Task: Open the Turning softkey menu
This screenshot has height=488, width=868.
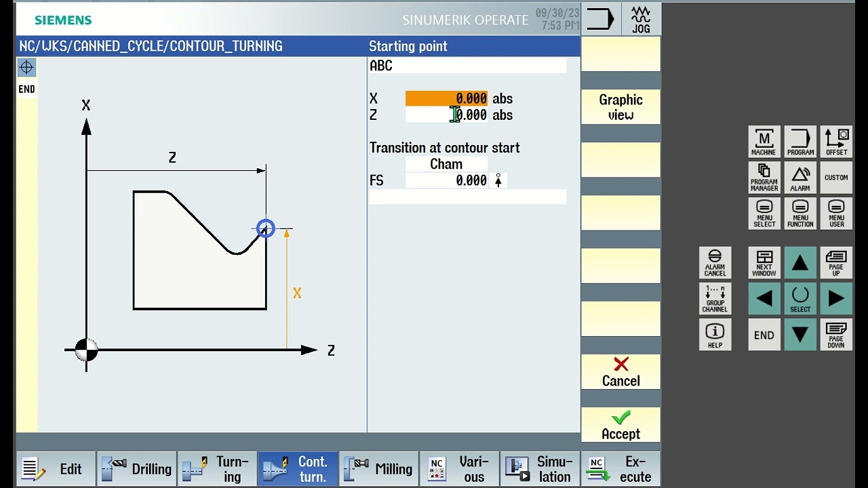Action: [217, 469]
